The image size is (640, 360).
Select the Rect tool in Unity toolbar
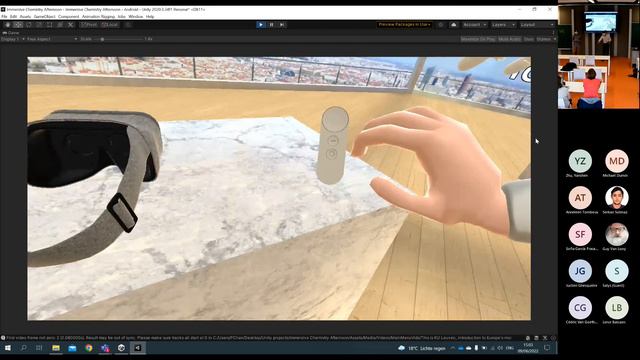pos(49,25)
